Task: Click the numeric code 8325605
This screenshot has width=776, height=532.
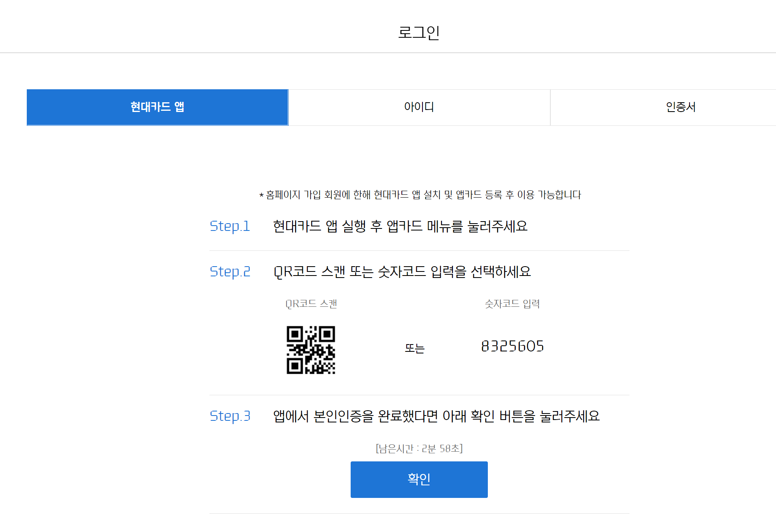Action: 513,346
